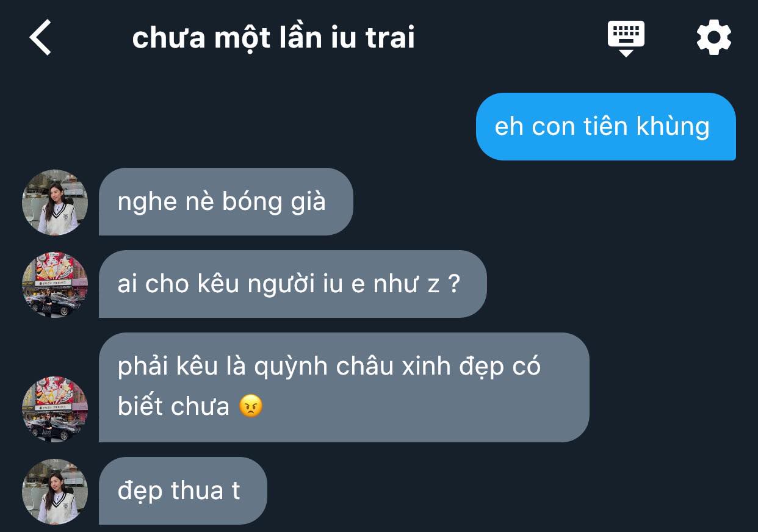Click the question mark ending 'như z ?'
758x532 pixels.
point(453,284)
